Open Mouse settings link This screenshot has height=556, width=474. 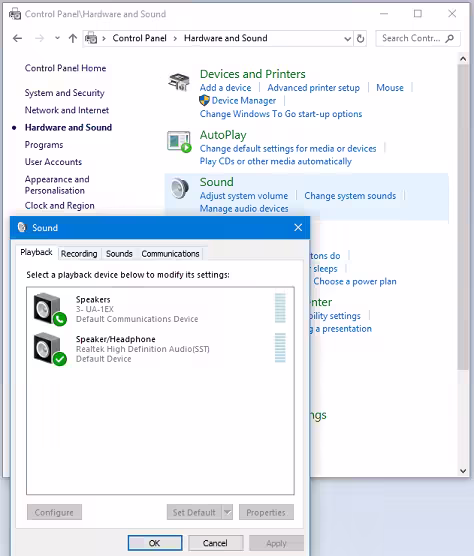coord(390,88)
